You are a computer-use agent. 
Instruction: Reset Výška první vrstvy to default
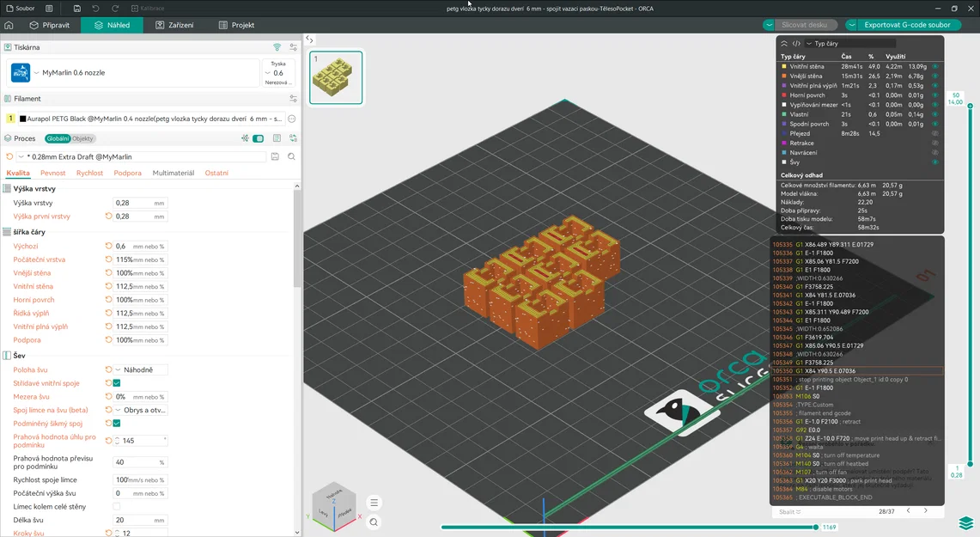(x=109, y=217)
